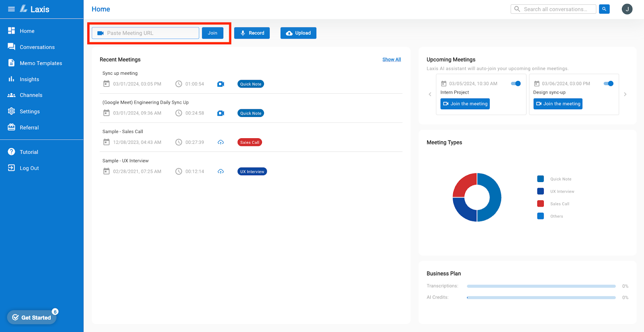Click the Home page title
The image size is (644, 332).
(x=101, y=9)
